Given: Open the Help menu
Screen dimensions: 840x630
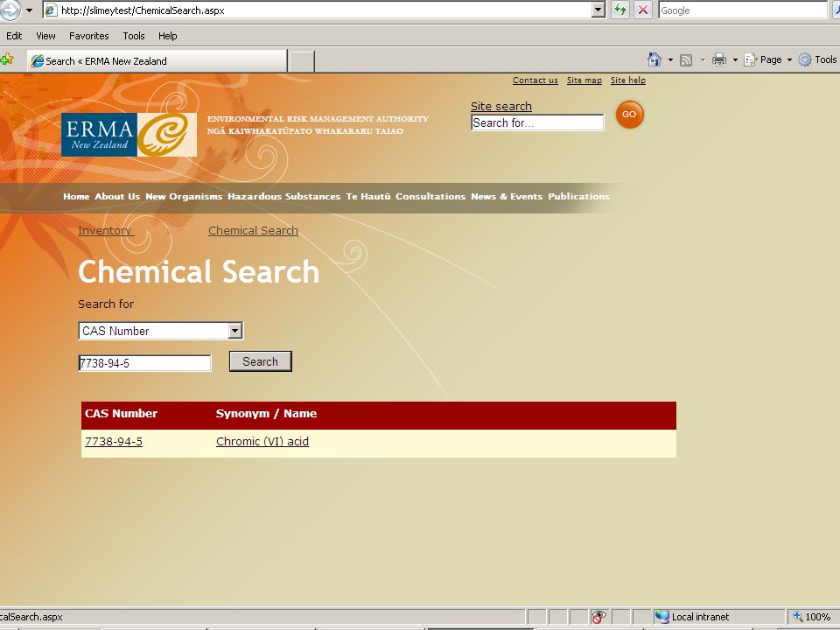Looking at the screenshot, I should click(168, 36).
